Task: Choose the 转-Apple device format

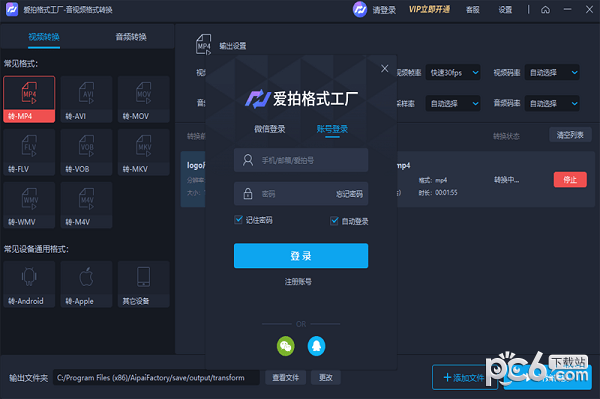Action: (x=86, y=284)
